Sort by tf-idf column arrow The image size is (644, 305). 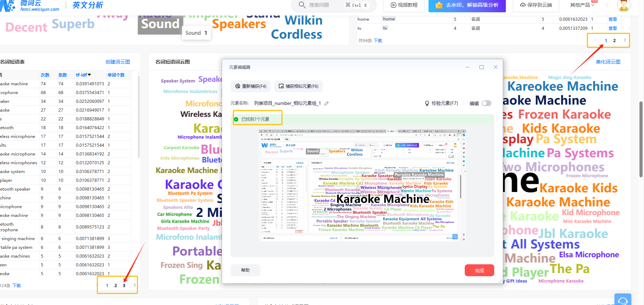[x=89, y=75]
